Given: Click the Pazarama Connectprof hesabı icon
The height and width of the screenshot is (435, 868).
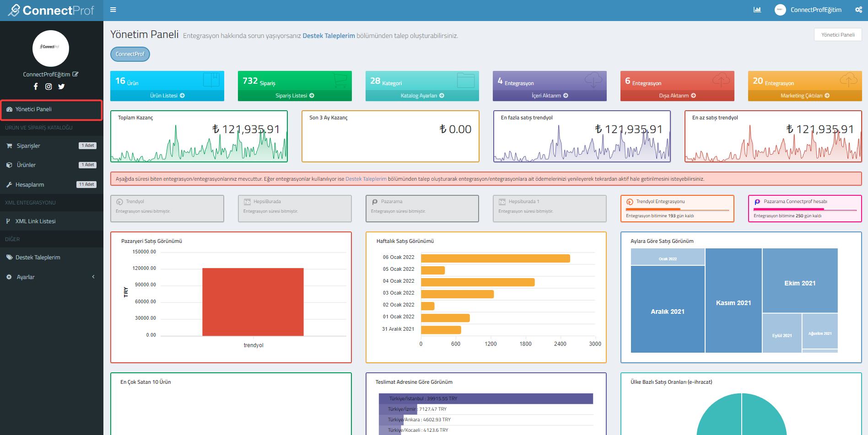Looking at the screenshot, I should pyautogui.click(x=757, y=202).
